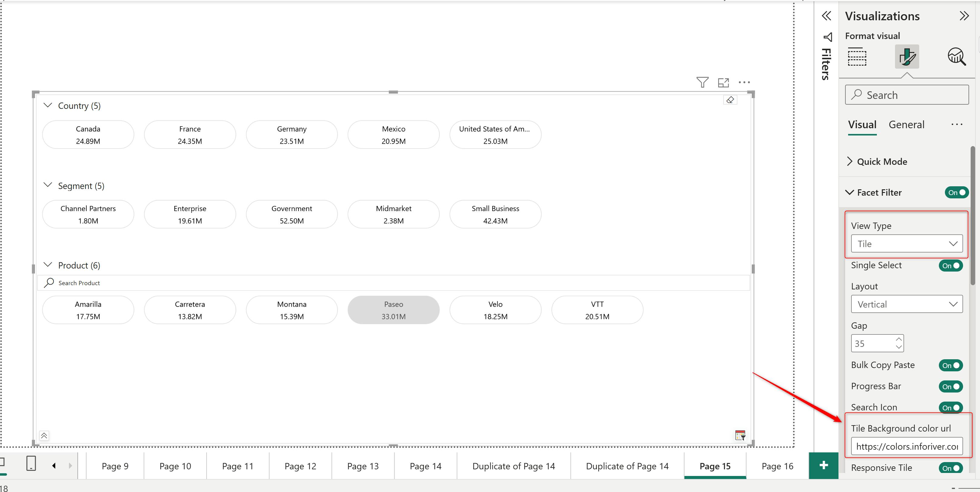Click the search magnifier in Search Product
This screenshot has height=492, width=980.
point(49,282)
